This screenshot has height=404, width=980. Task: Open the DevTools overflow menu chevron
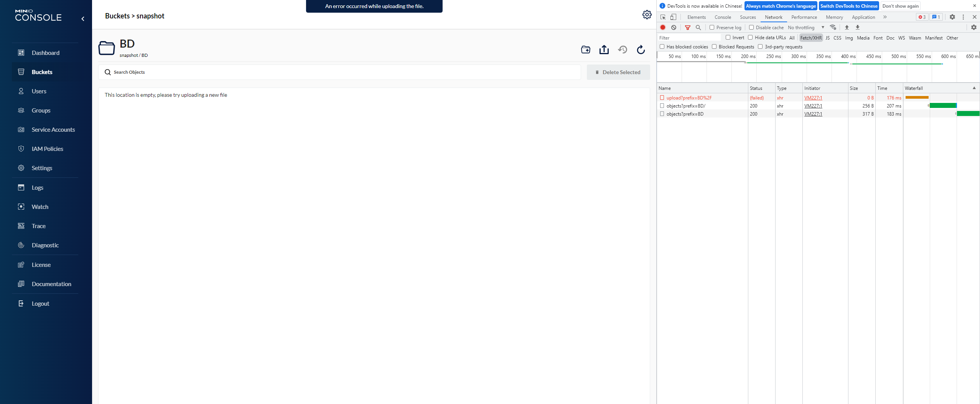pyautogui.click(x=885, y=17)
